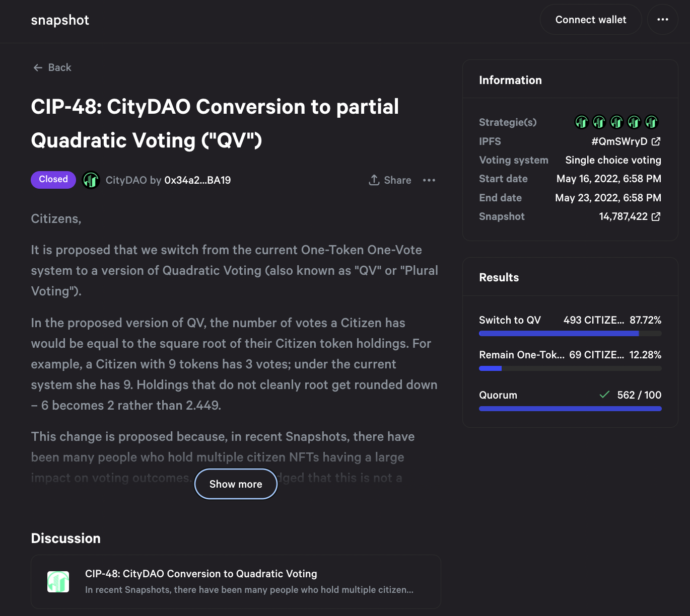The height and width of the screenshot is (616, 690).
Task: Click the 'Remain One-Tok...' choice label
Action: pos(522,355)
